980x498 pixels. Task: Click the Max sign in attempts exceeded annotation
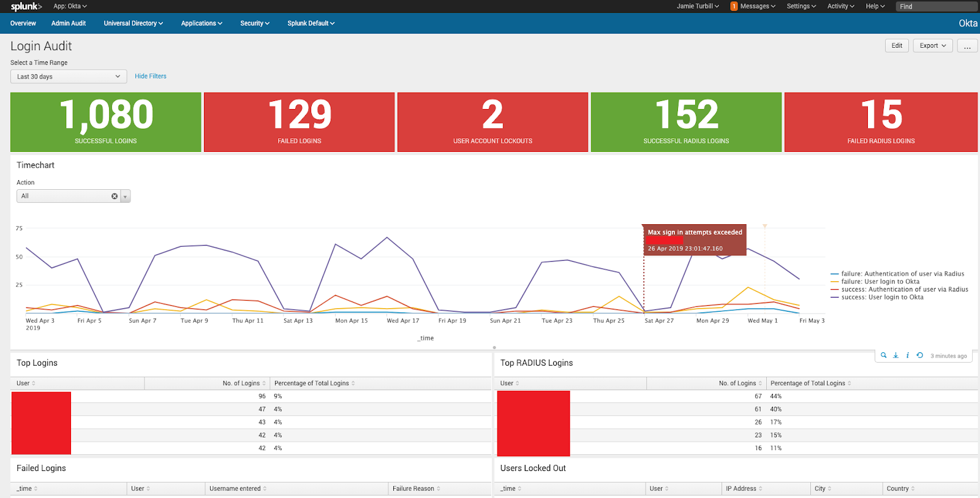[695, 240]
